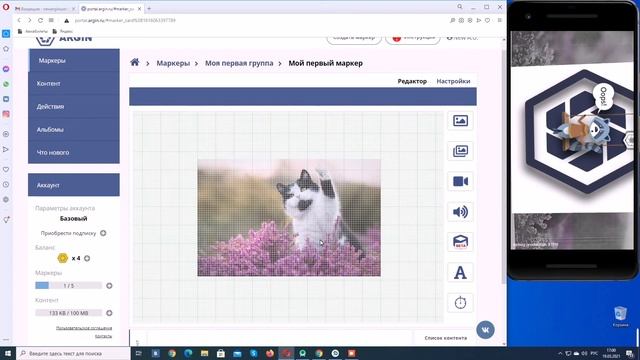Open File Explorer from the taskbar

[x=204, y=353]
